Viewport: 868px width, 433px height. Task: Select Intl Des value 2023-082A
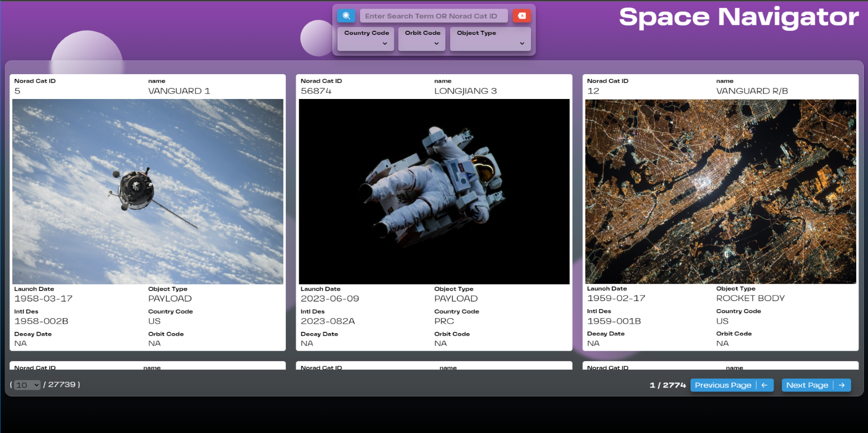pyautogui.click(x=328, y=321)
